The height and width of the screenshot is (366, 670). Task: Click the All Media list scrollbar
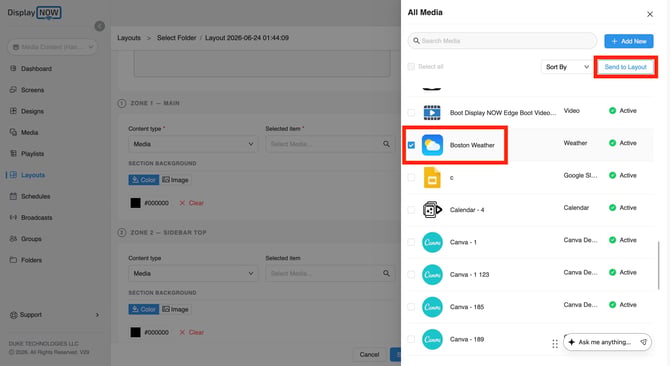coord(659,265)
